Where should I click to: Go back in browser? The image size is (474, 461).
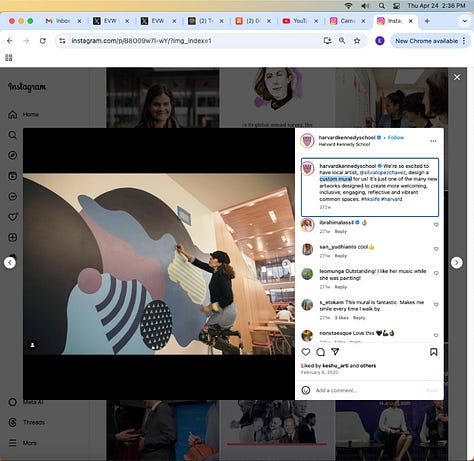point(10,41)
